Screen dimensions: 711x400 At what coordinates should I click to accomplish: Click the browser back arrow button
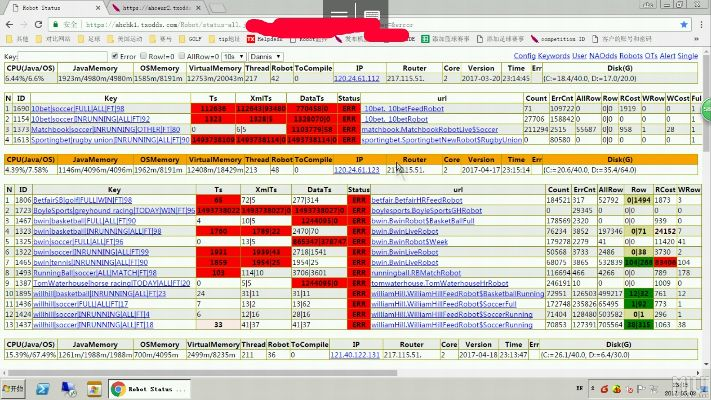(x=9, y=22)
